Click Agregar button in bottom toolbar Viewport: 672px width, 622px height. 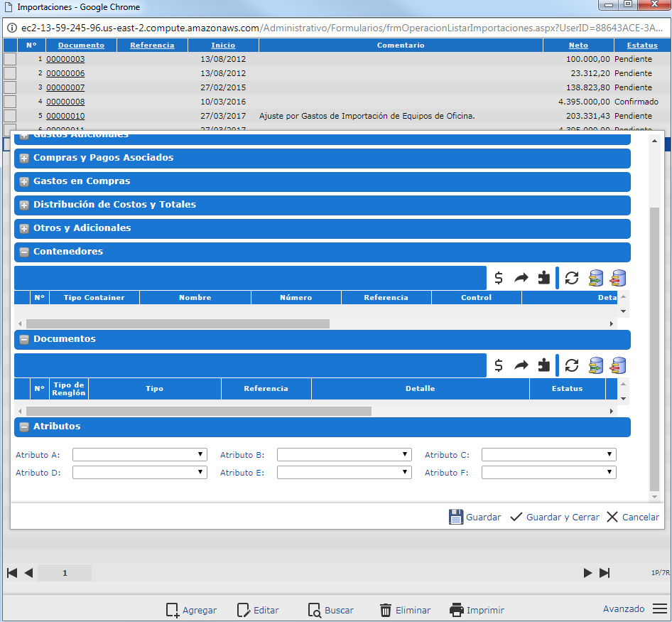pyautogui.click(x=191, y=610)
